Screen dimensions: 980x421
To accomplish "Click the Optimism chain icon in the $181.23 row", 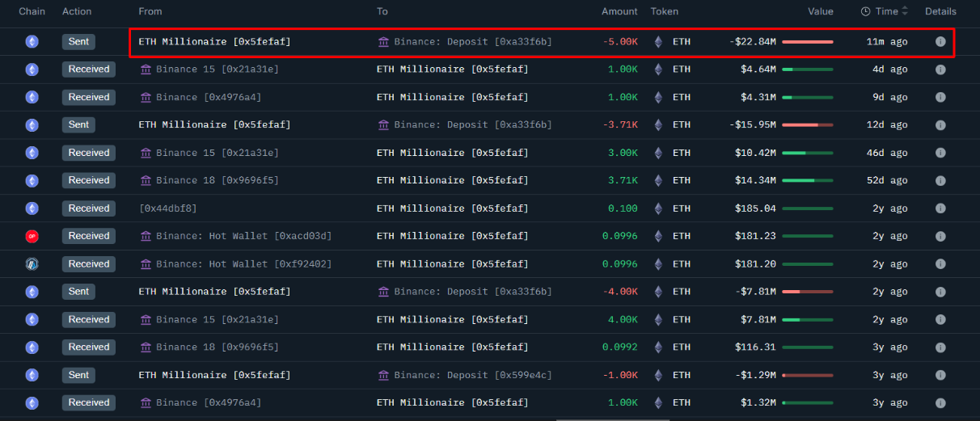I will click(x=32, y=236).
